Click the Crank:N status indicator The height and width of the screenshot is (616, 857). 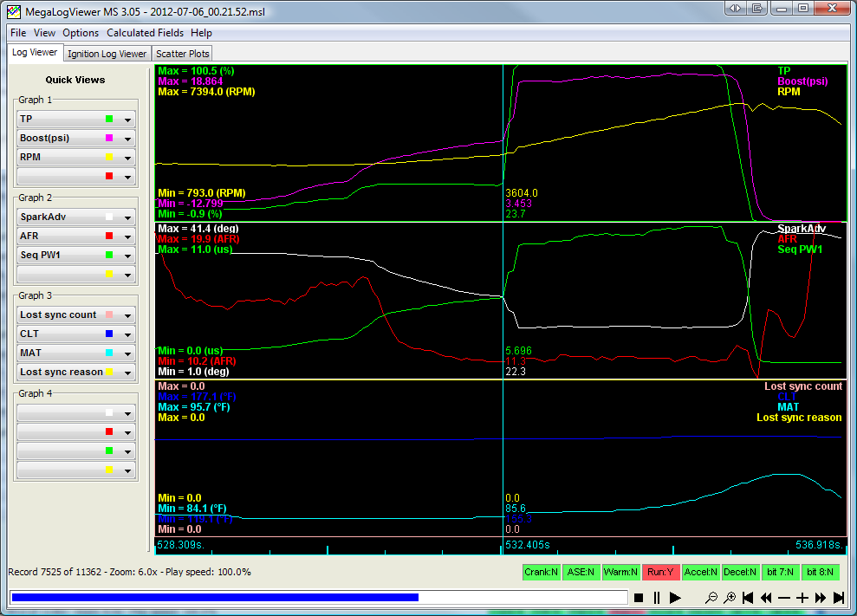[541, 572]
